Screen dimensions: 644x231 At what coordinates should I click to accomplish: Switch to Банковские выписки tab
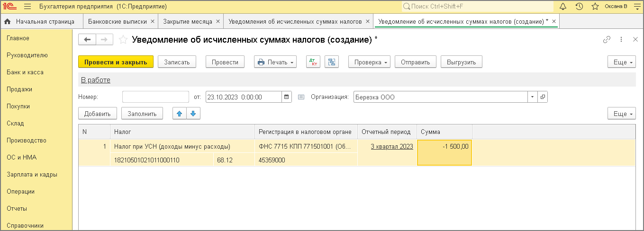click(117, 21)
